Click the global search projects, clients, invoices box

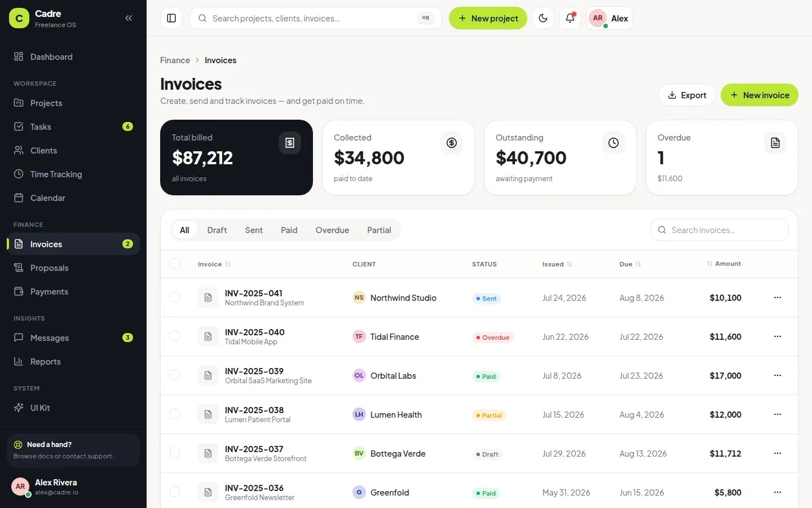point(316,18)
